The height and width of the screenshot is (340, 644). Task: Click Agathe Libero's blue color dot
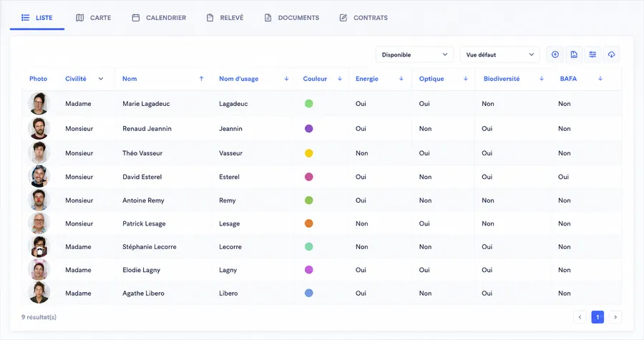tap(309, 293)
